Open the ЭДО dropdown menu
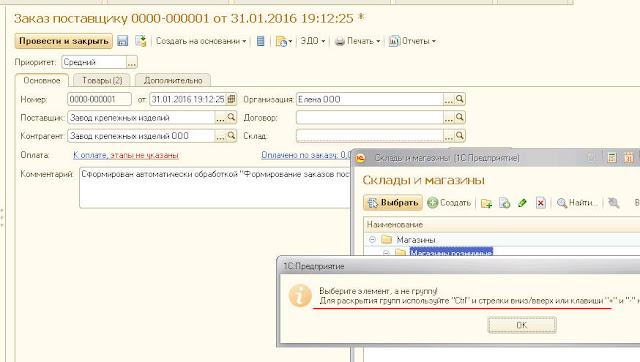 click(x=313, y=41)
